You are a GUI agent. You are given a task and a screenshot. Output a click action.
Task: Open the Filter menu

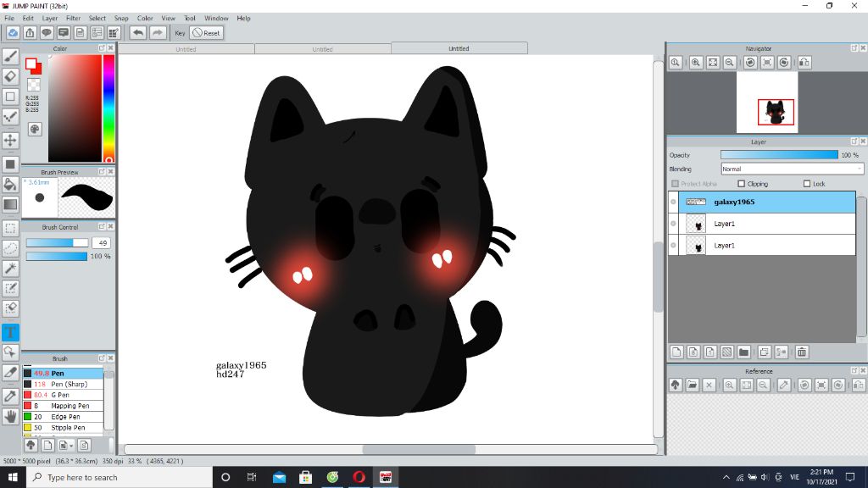pyautogui.click(x=73, y=19)
